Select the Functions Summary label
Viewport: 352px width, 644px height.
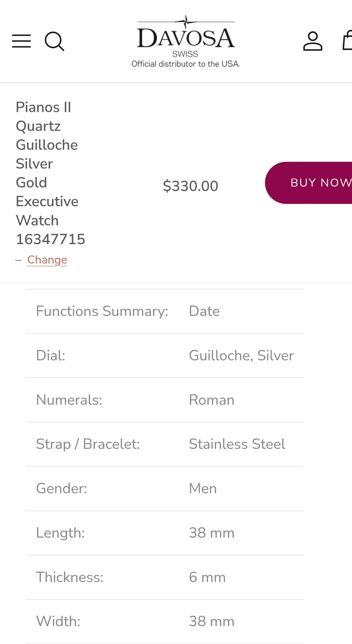[102, 311]
